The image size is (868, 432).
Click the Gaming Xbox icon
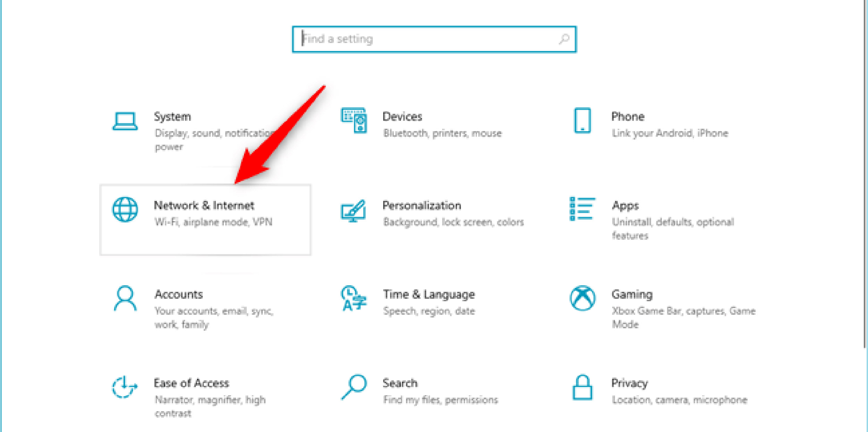pyautogui.click(x=582, y=298)
